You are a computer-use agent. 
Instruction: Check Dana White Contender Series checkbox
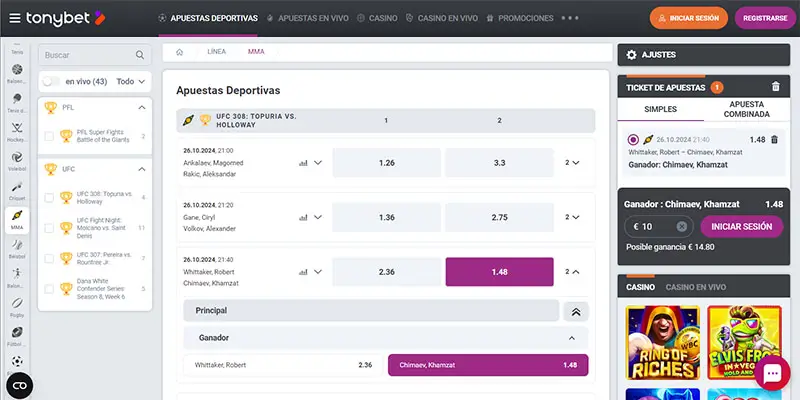[x=49, y=289]
